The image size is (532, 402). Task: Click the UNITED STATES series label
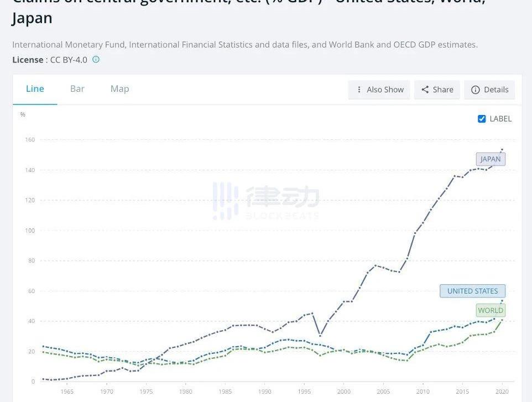click(x=473, y=291)
